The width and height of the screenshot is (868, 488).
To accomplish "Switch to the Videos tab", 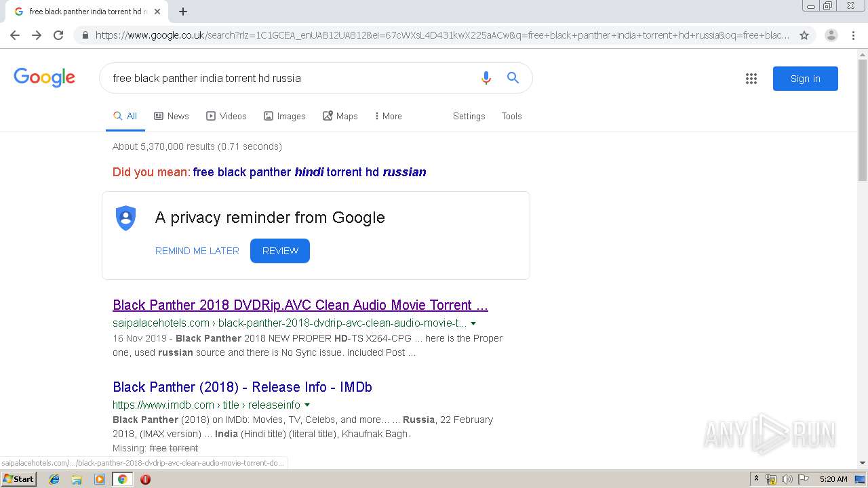I will point(226,116).
